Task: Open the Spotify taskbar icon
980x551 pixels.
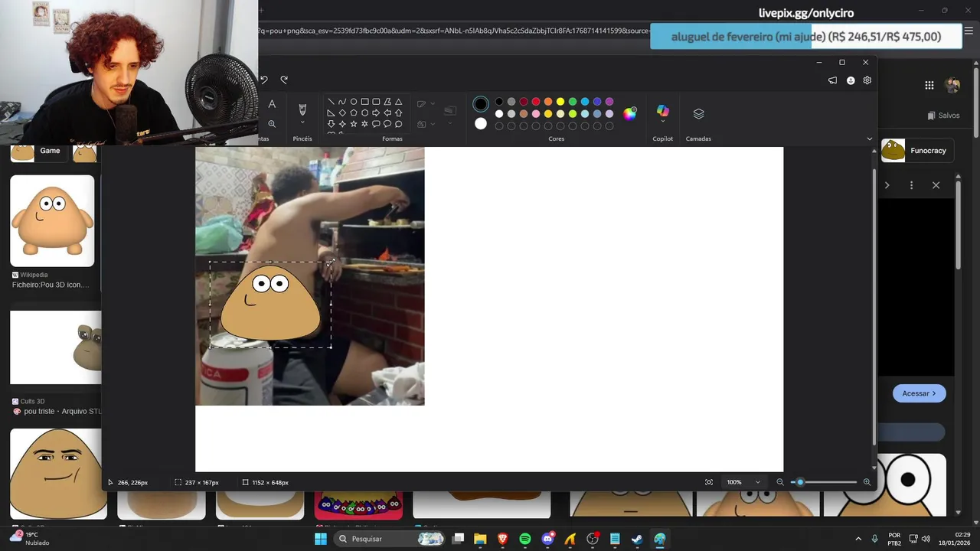Action: tap(525, 539)
